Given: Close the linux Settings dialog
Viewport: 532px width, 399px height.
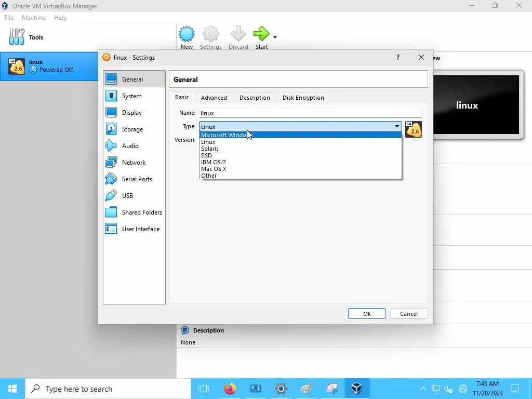Looking at the screenshot, I should tap(421, 57).
